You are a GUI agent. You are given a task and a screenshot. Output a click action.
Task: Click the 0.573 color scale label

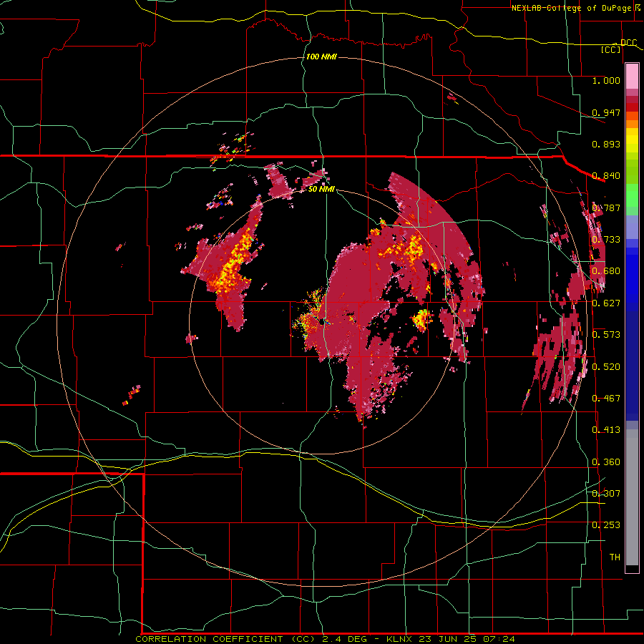pos(606,334)
